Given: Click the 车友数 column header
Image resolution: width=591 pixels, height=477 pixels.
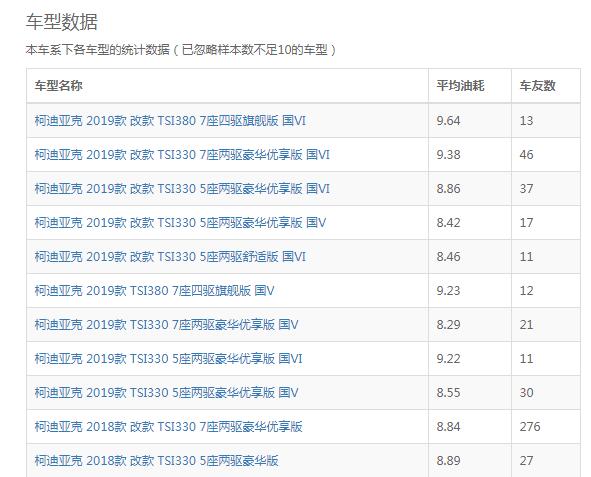Looking at the screenshot, I should click(x=537, y=86).
